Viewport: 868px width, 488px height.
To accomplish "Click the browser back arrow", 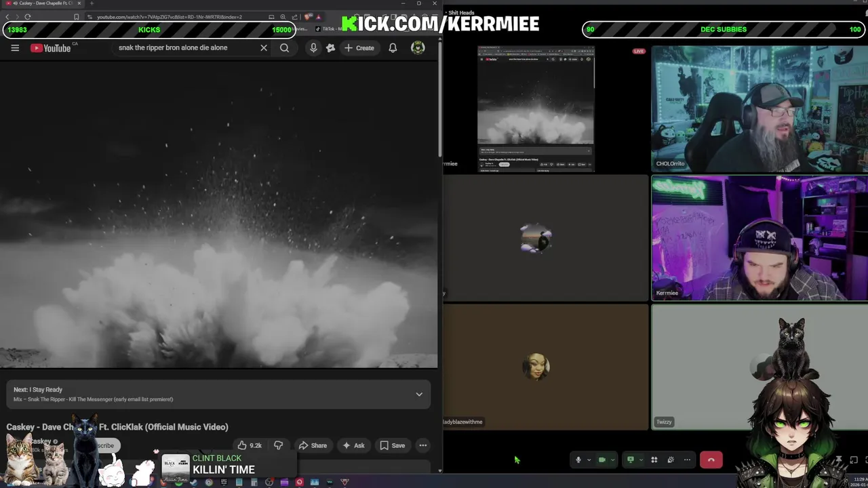I will tap(7, 17).
